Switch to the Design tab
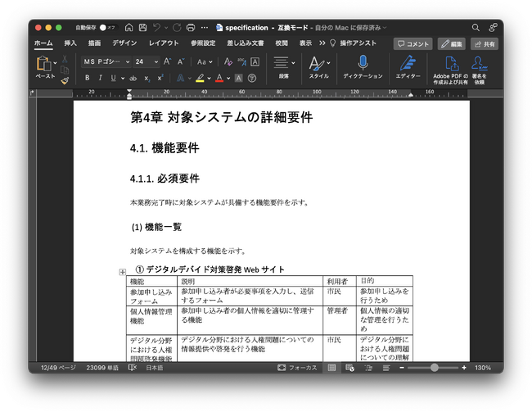The image size is (532, 412). pos(124,43)
